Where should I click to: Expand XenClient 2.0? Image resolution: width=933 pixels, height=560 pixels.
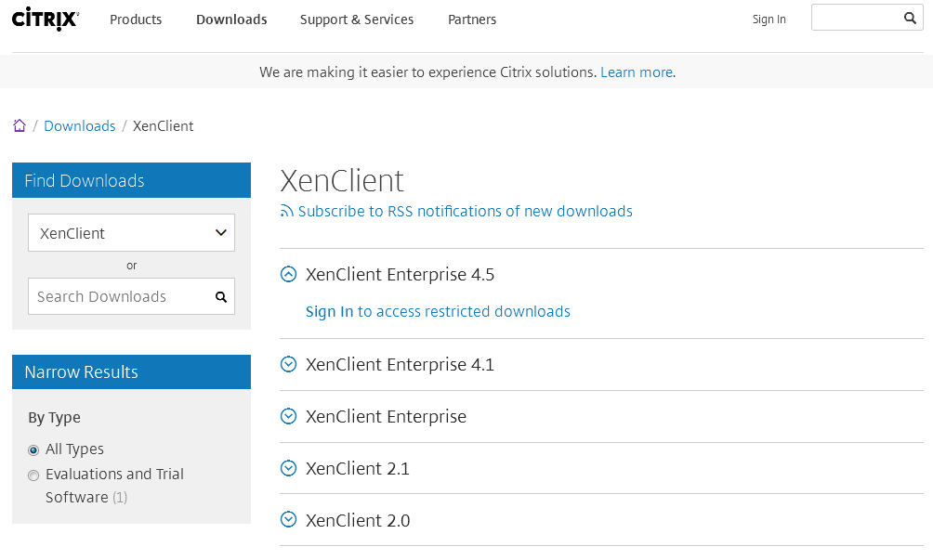click(x=288, y=520)
